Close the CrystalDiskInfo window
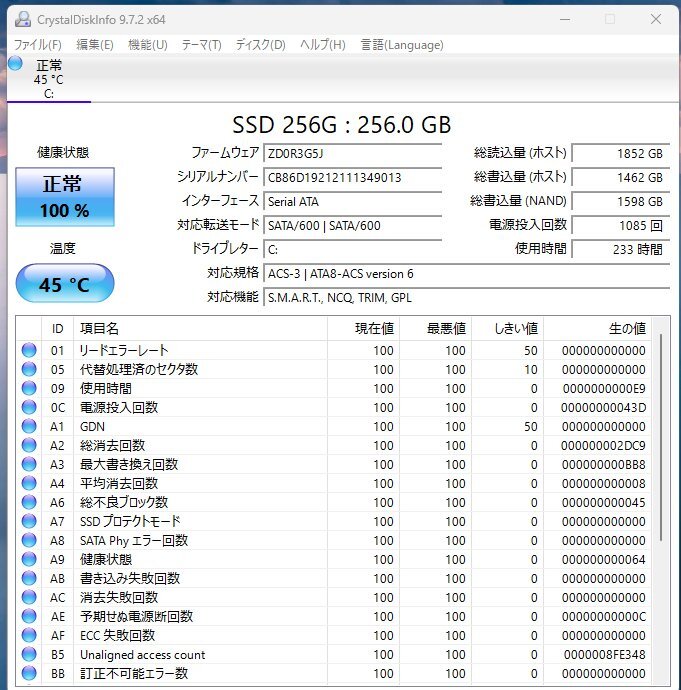This screenshot has height=690, width=681. point(656,19)
